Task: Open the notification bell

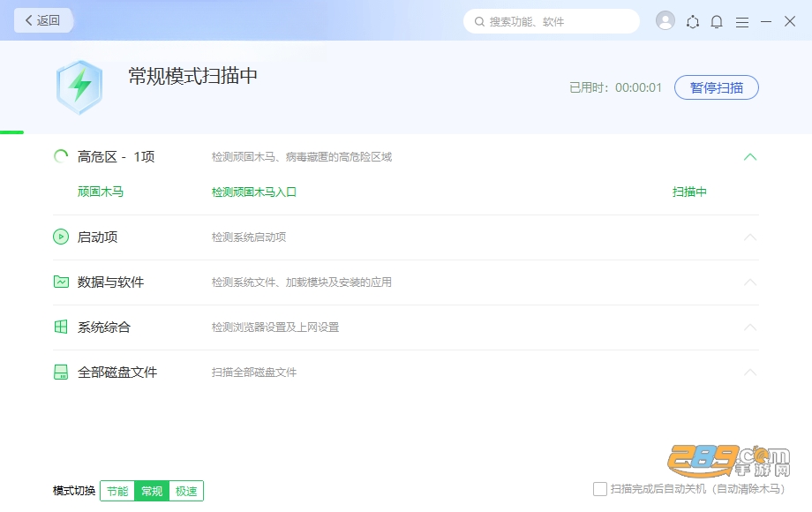Action: 717,22
